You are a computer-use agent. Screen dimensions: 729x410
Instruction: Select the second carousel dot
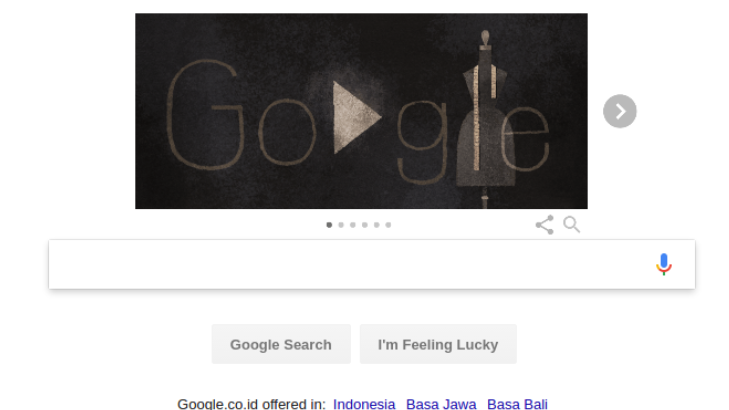click(x=341, y=225)
